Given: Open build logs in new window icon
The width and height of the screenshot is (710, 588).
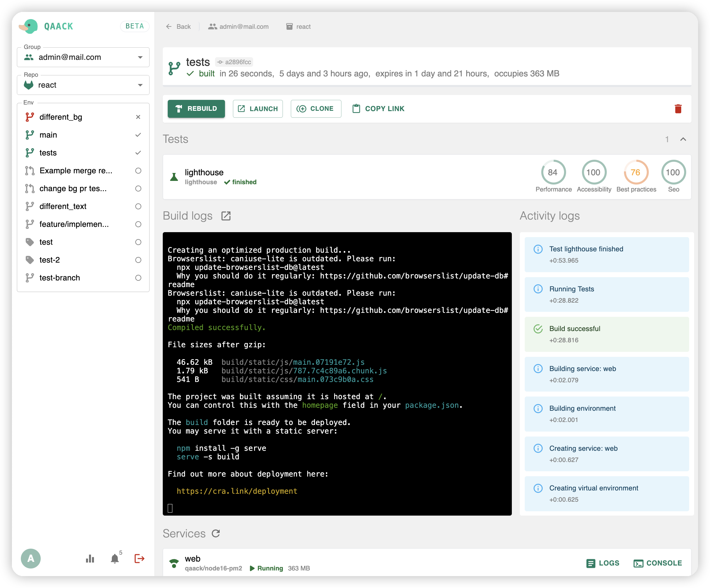Looking at the screenshot, I should point(226,216).
